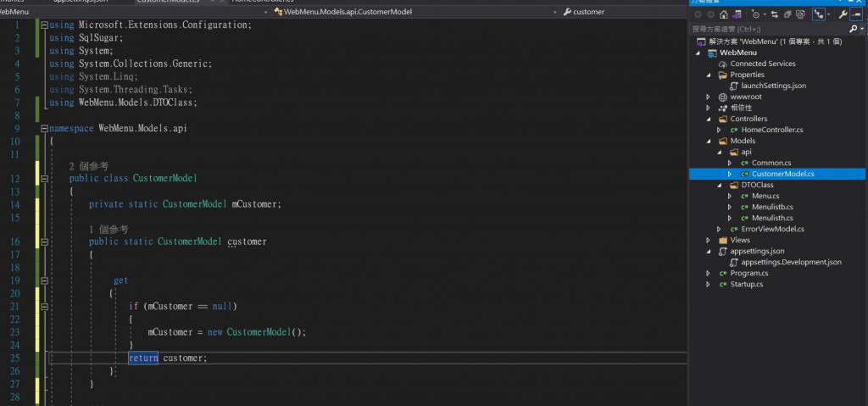Click the Collapse All icon in Solution Explorer
This screenshot has height=406, width=868.
pos(787,14)
